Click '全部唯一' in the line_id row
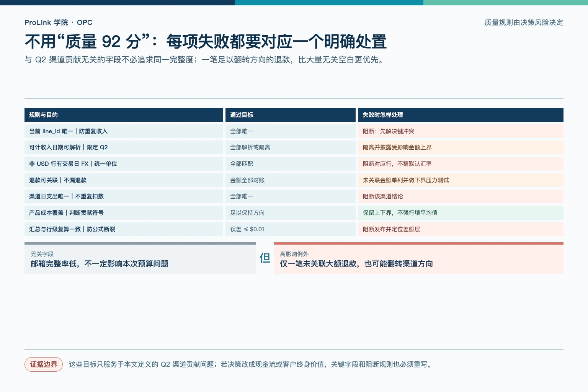588x392 pixels. [291, 131]
